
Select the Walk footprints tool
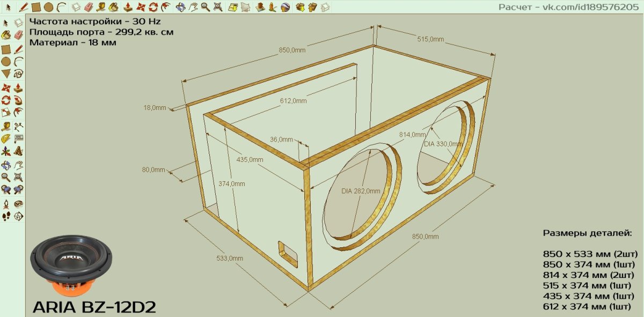tap(6, 216)
